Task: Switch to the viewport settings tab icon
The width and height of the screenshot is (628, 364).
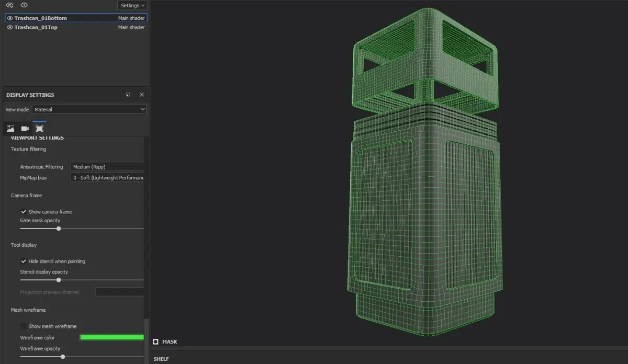Action: [x=39, y=128]
